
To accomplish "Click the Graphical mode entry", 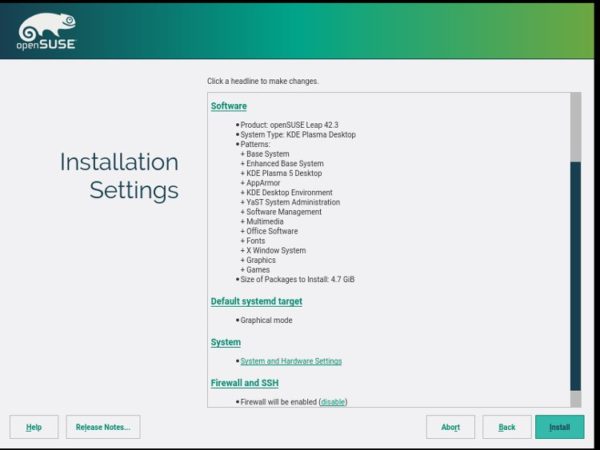I will (x=267, y=321).
